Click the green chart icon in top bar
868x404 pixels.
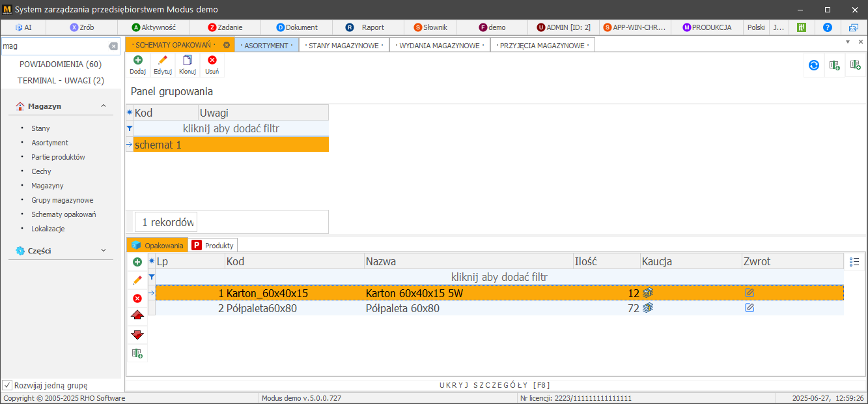coord(802,27)
